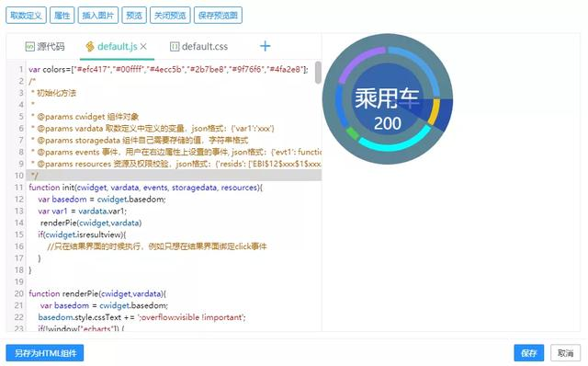Choose the 插入图片 button
The width and height of the screenshot is (588, 366).
(98, 16)
